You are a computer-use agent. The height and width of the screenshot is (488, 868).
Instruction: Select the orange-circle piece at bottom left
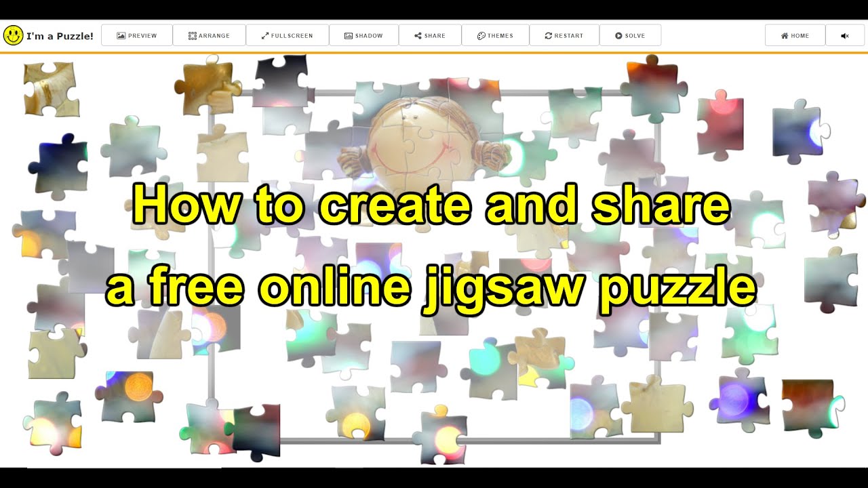(129, 396)
